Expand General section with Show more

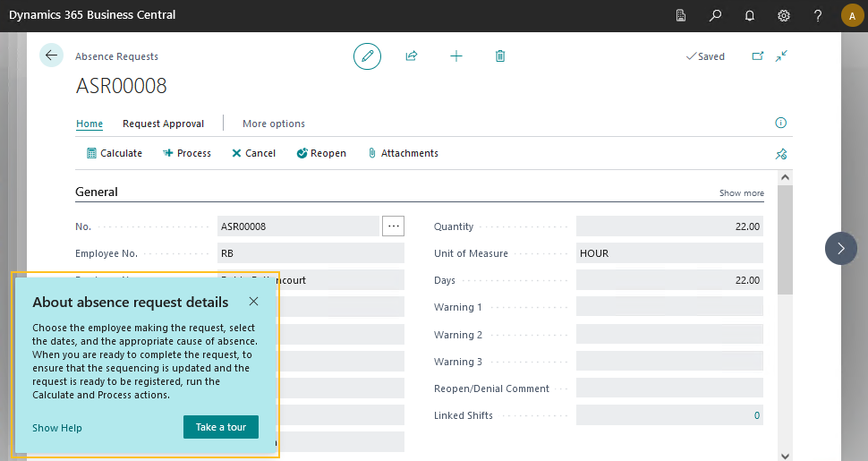[x=741, y=193]
